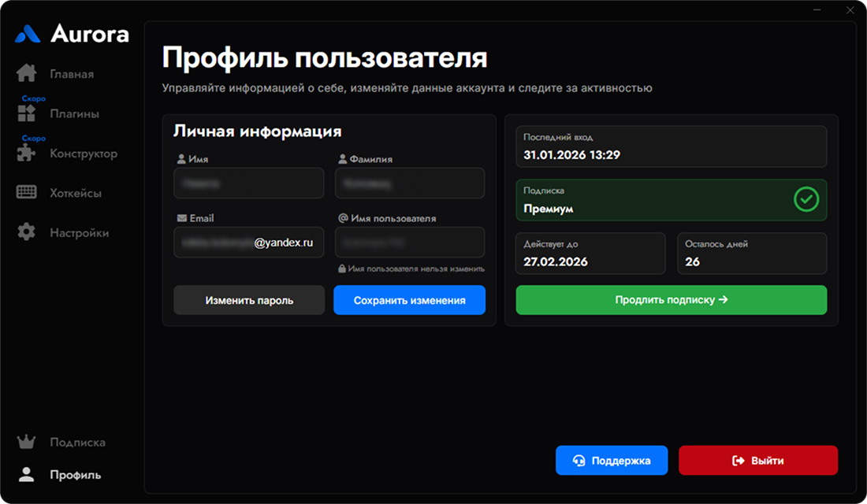Click the Настройки gear icon
867x504 pixels.
(27, 233)
